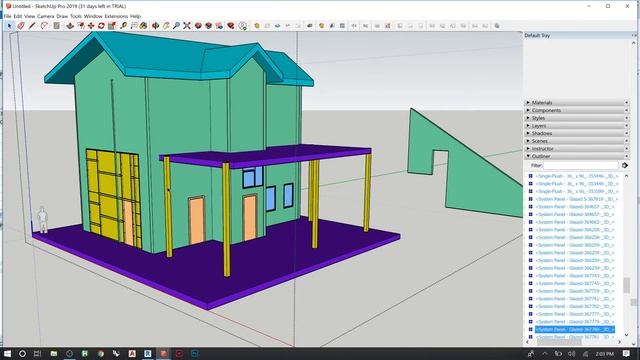Expand the Instructor panel
Screen dimensions: 640x360
(577, 149)
